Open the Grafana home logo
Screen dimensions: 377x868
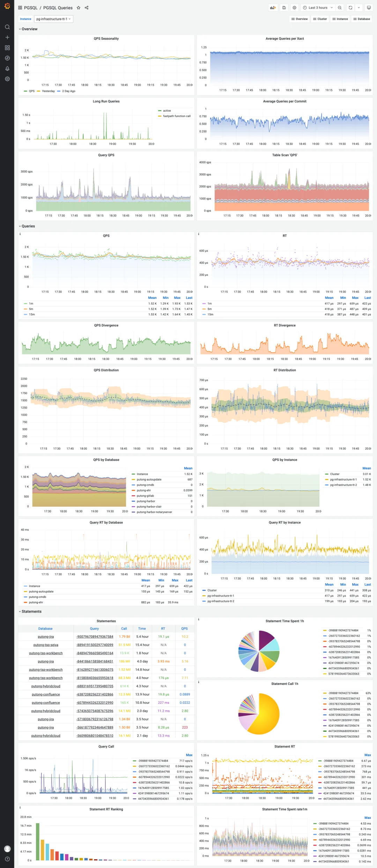[x=7, y=6]
